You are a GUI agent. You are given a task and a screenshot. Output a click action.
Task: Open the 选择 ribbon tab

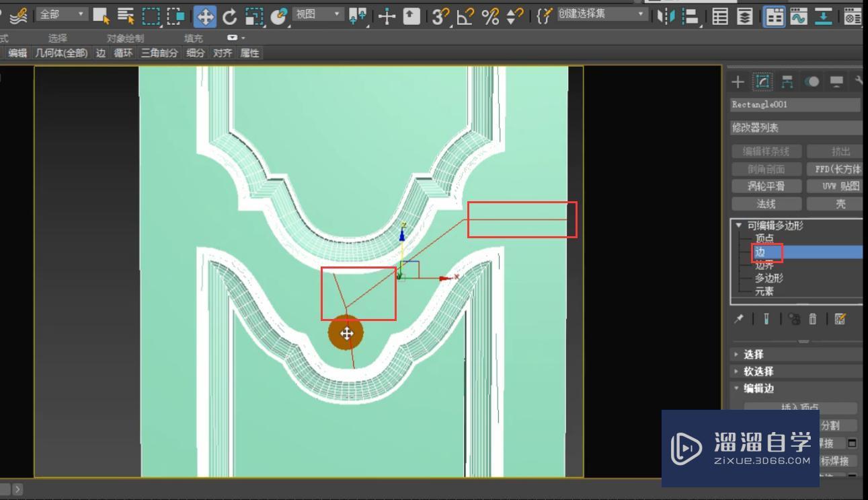pos(58,38)
